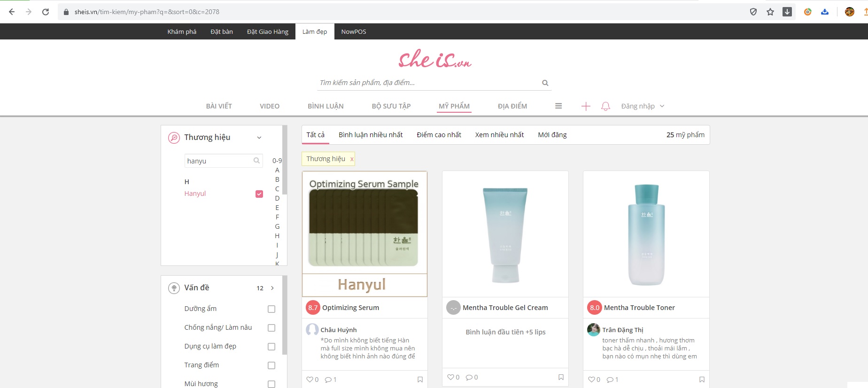Viewport: 868px width, 388px height.
Task: Collapse the Thương hiệu panel chevron
Action: [259, 138]
